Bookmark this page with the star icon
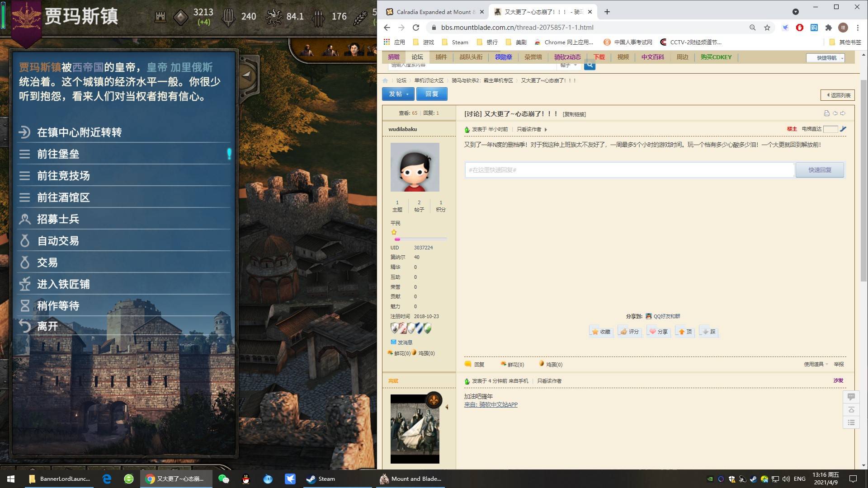 (x=767, y=28)
